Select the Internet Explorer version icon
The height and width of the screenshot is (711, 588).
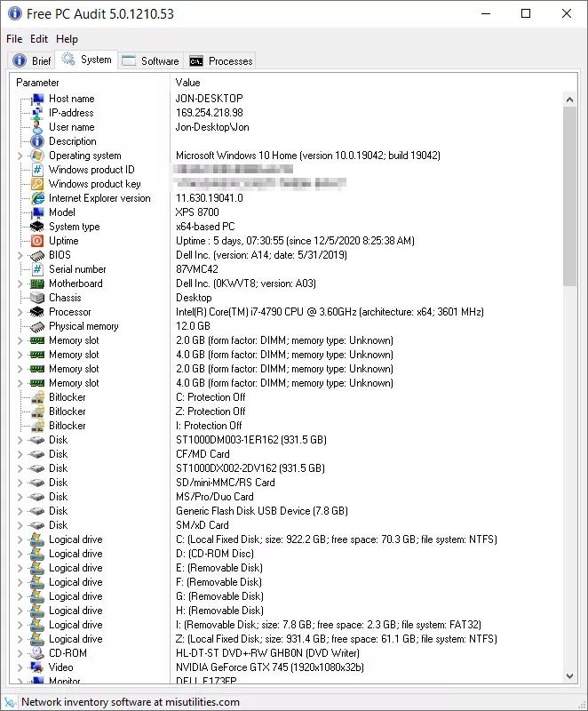pos(37,198)
